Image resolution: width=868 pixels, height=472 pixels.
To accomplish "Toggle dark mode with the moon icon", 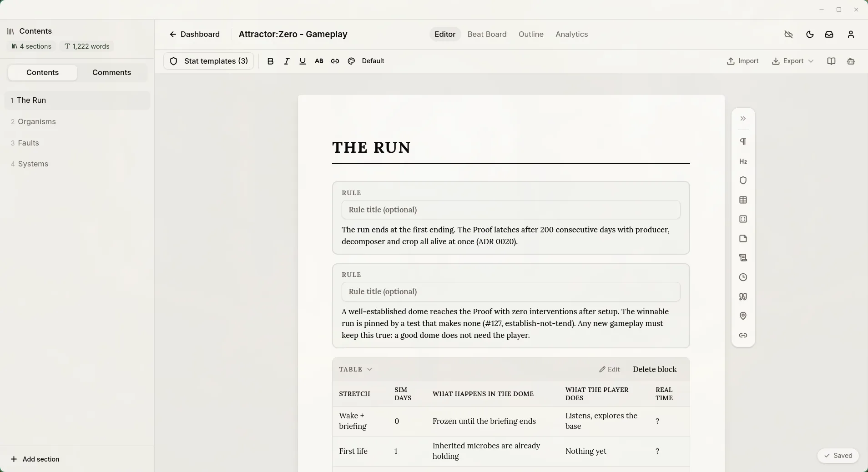I will coord(810,34).
